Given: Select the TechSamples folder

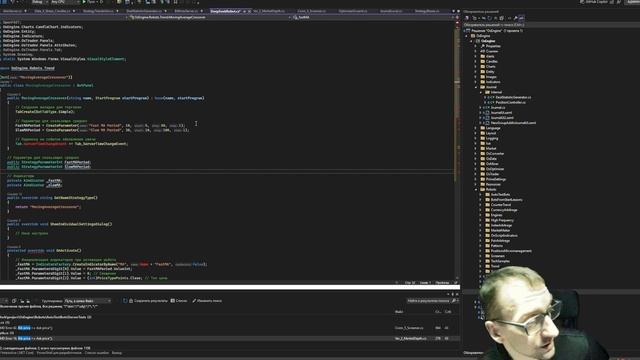Looking at the screenshot, I should pyautogui.click(x=498, y=261).
